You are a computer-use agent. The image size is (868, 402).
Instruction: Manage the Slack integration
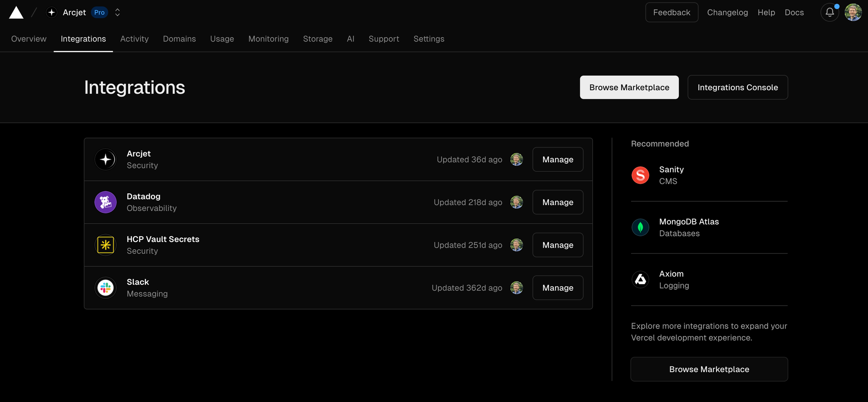pos(558,288)
